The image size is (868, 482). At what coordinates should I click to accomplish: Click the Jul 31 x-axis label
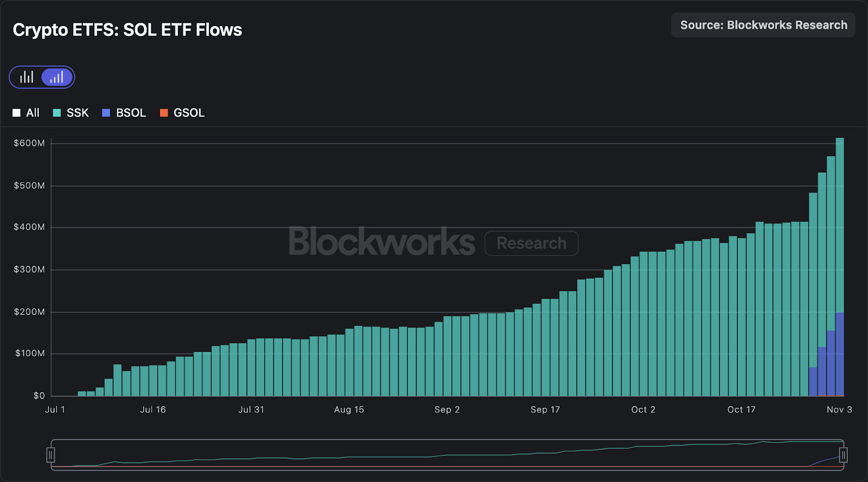(x=251, y=410)
